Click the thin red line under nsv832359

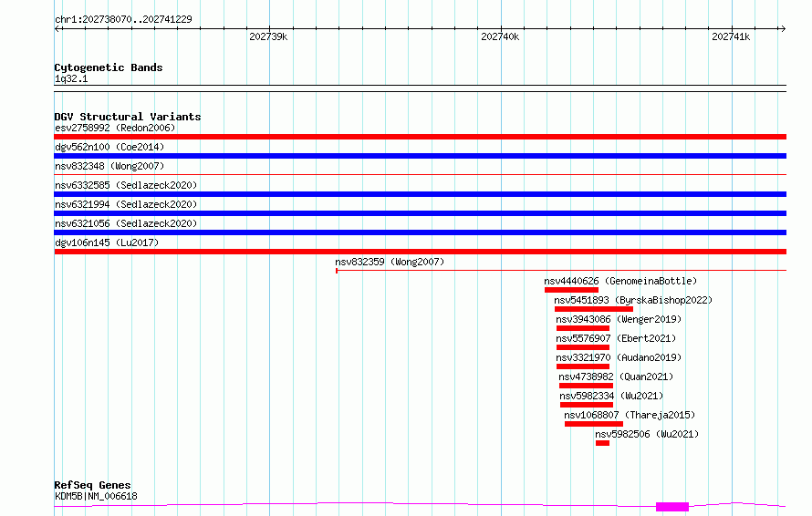pos(561,270)
